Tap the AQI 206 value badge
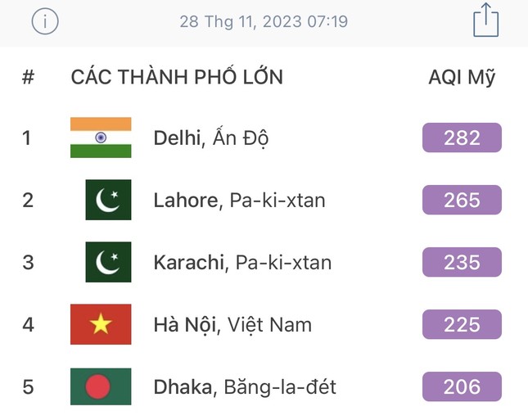 point(462,386)
